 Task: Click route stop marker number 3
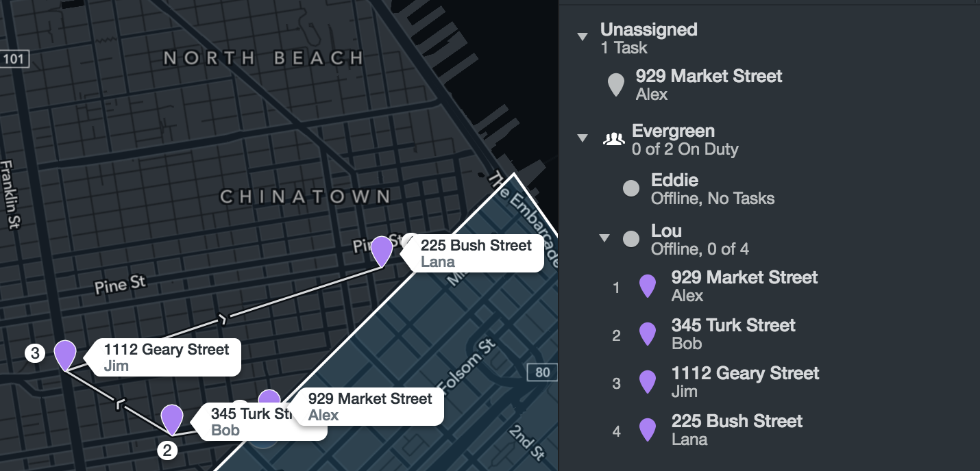point(34,353)
